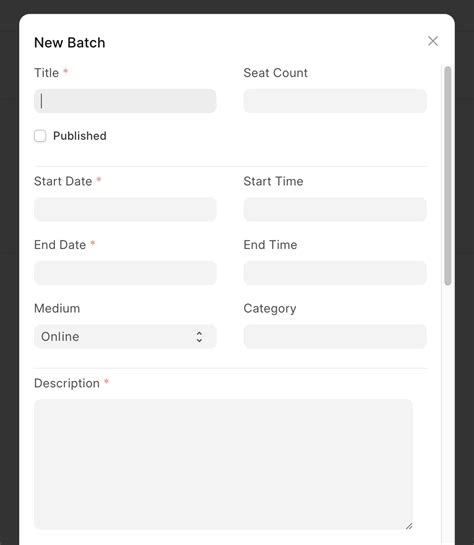The width and height of the screenshot is (474, 545).
Task: Select the End Time field
Action: click(335, 273)
